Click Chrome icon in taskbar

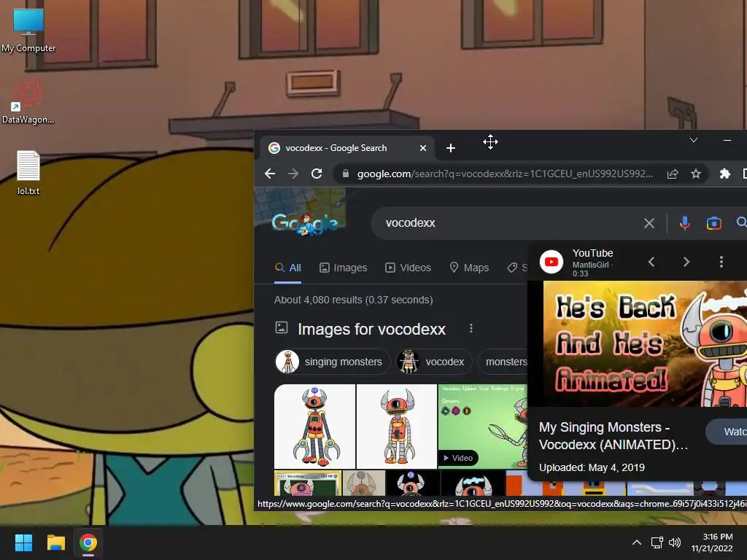(x=88, y=542)
